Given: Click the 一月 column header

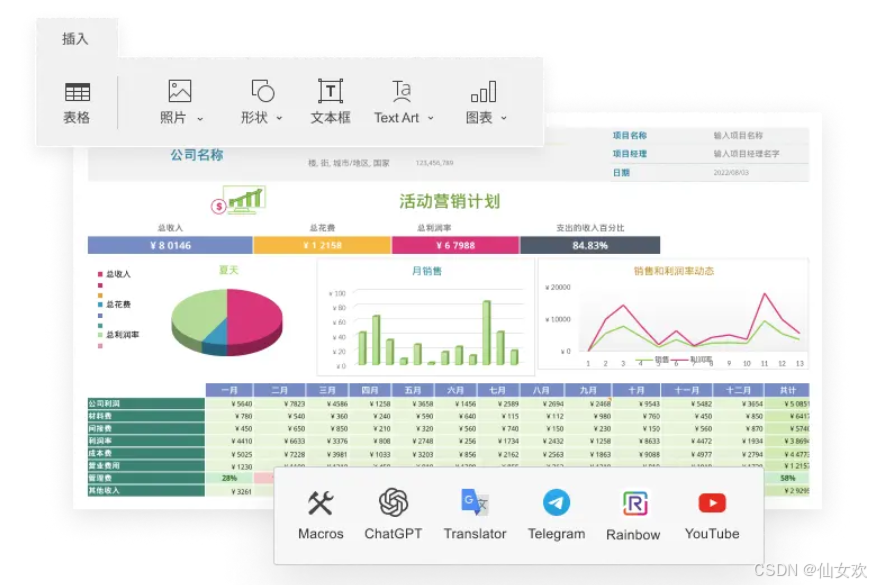Looking at the screenshot, I should coord(229,390).
